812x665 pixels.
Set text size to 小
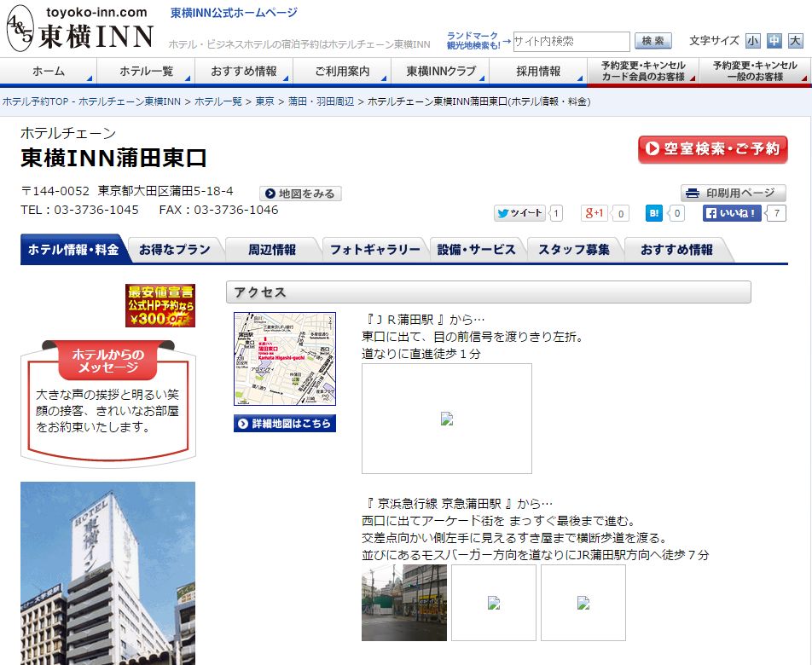[x=752, y=41]
